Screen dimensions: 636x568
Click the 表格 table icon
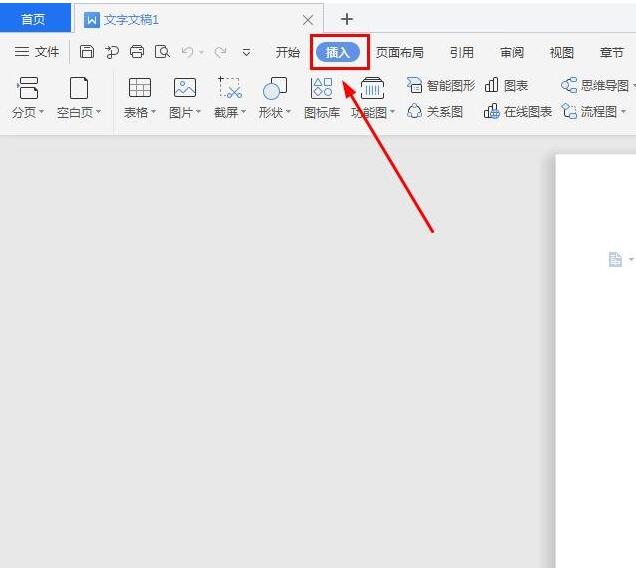[140, 88]
